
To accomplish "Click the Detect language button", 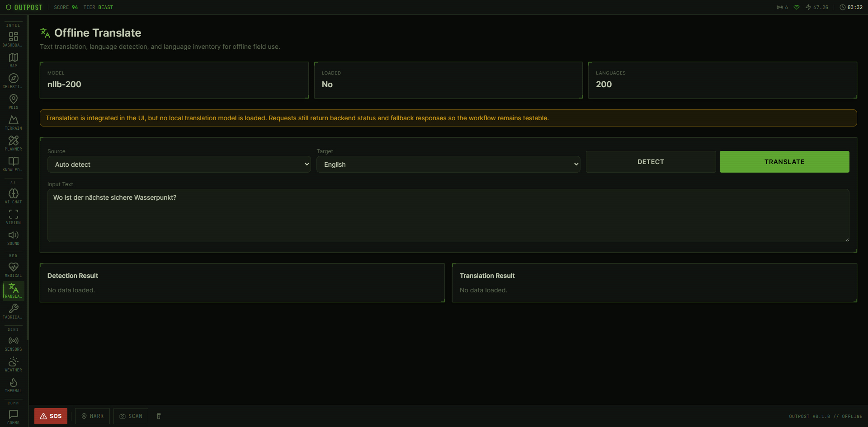I will click(651, 162).
